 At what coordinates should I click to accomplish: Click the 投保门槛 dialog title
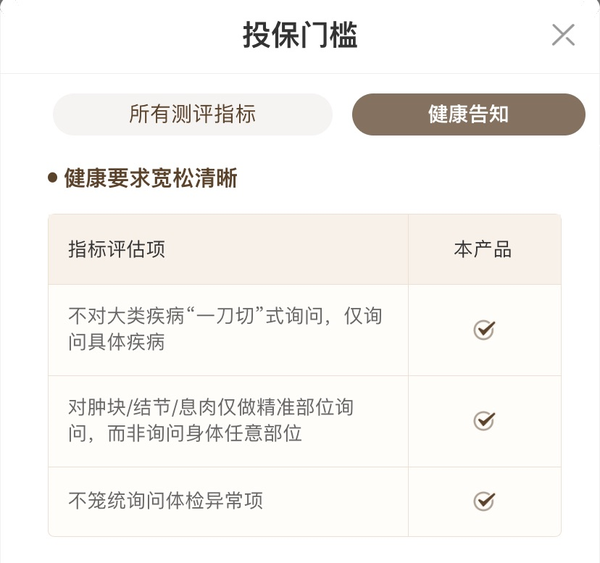(300, 35)
